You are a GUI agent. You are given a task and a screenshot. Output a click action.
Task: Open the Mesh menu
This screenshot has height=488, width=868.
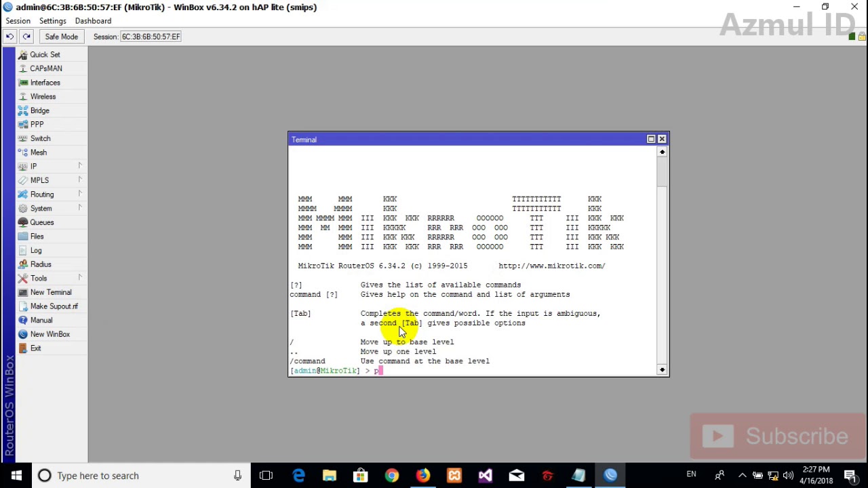(38, 152)
